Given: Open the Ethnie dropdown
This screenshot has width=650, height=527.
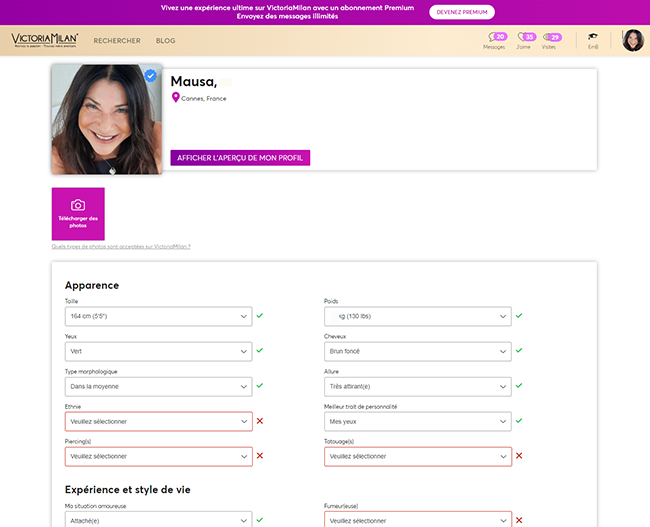Looking at the screenshot, I should [158, 421].
